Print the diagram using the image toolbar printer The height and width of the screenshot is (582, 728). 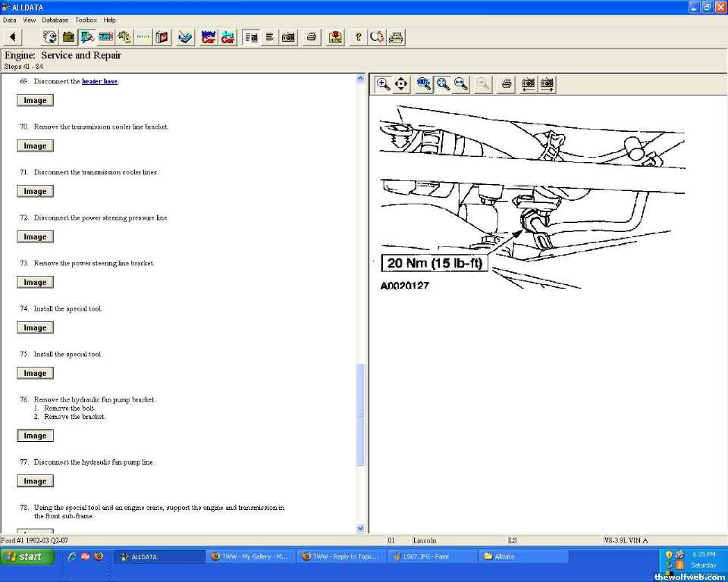(507, 84)
